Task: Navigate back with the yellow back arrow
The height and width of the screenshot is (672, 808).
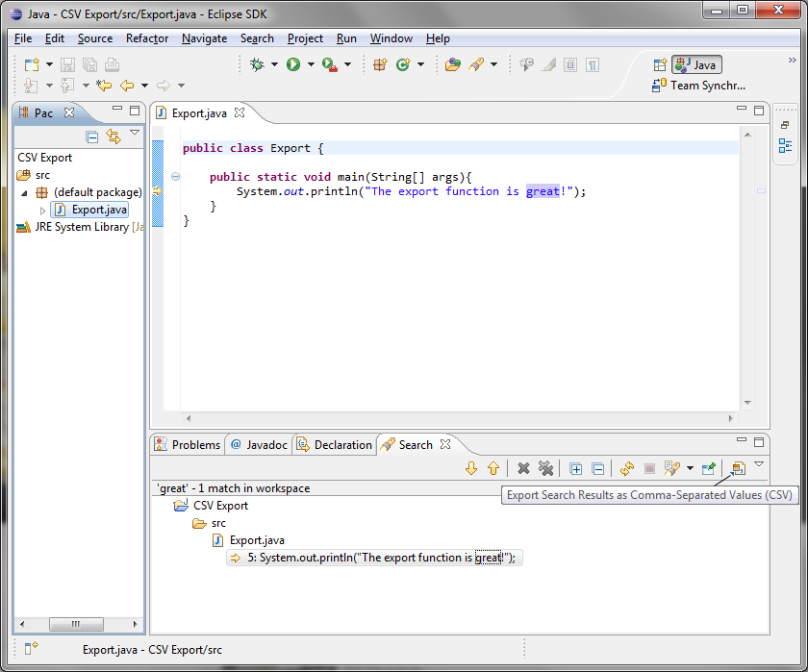Action: 127,85
